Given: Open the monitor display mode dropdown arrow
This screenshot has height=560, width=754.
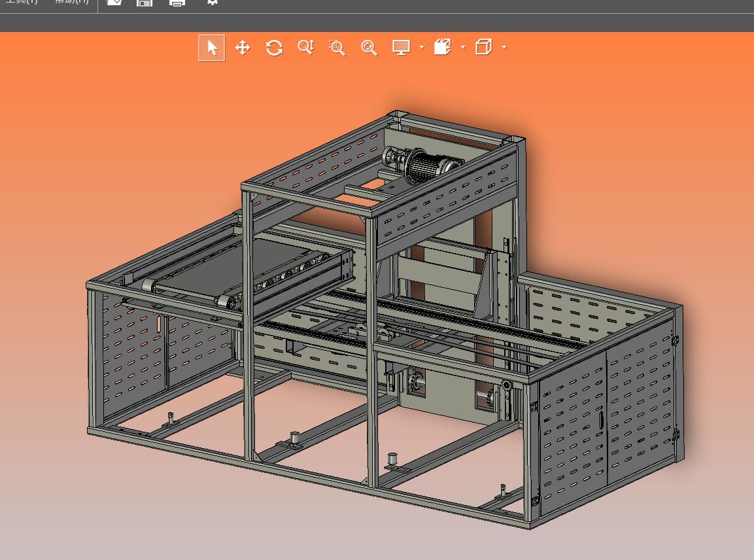Looking at the screenshot, I should (x=422, y=47).
